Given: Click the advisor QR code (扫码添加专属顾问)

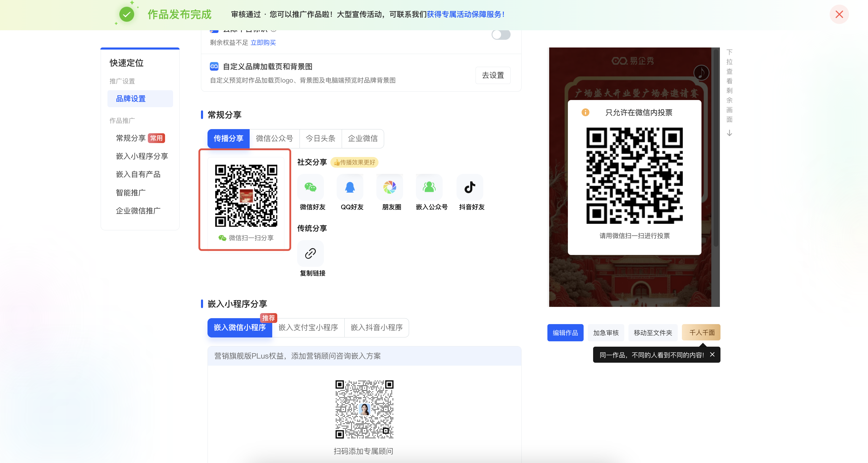Looking at the screenshot, I should click(364, 409).
